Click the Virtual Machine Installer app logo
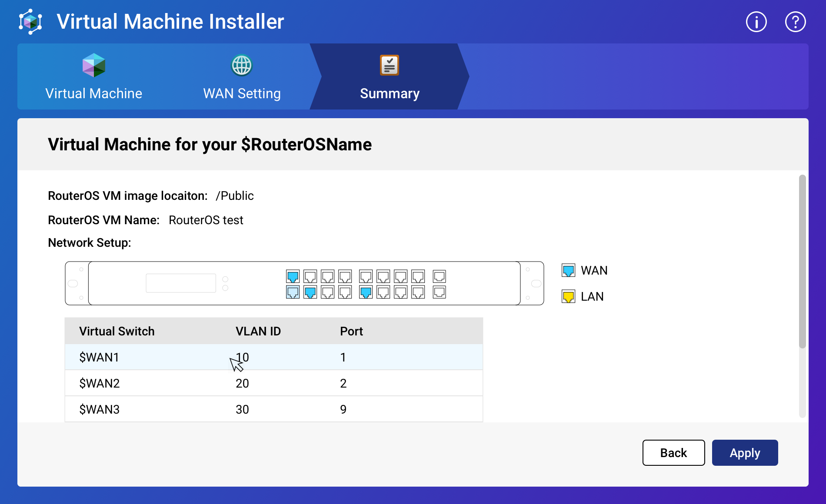 coord(30,22)
